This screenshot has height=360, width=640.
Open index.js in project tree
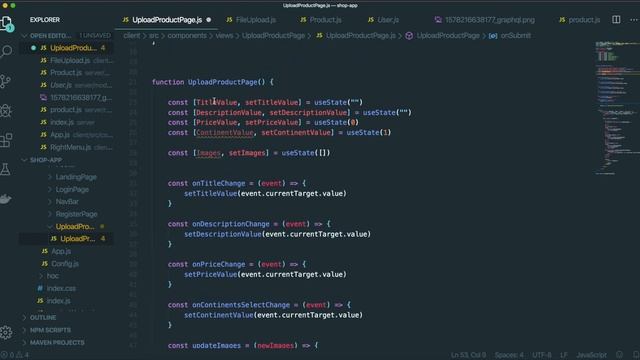click(x=58, y=301)
